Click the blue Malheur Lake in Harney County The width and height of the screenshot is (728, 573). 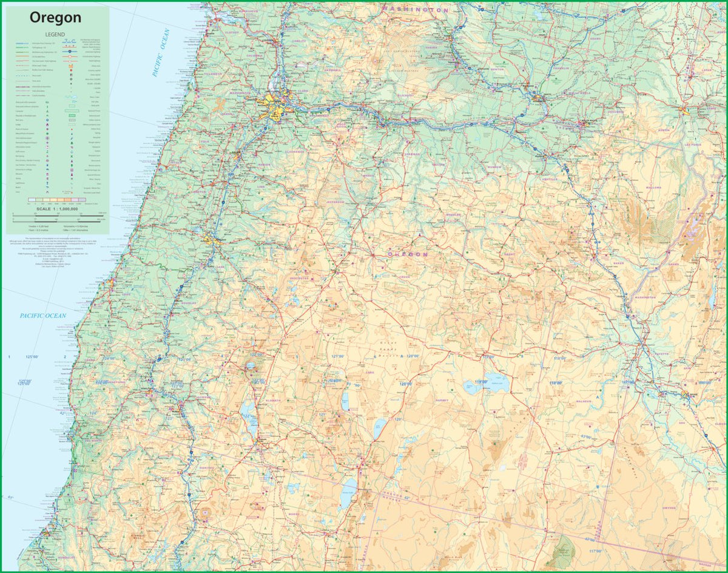coord(497,383)
